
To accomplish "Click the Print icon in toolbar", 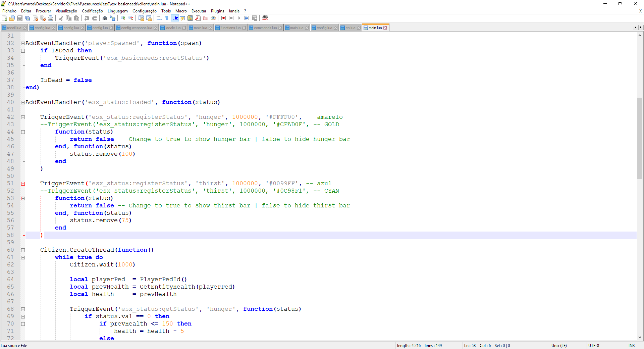I will tap(51, 18).
